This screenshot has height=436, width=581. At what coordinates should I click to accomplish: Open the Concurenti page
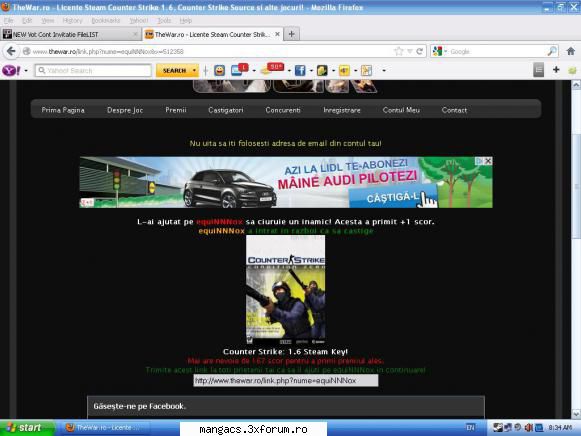283,110
